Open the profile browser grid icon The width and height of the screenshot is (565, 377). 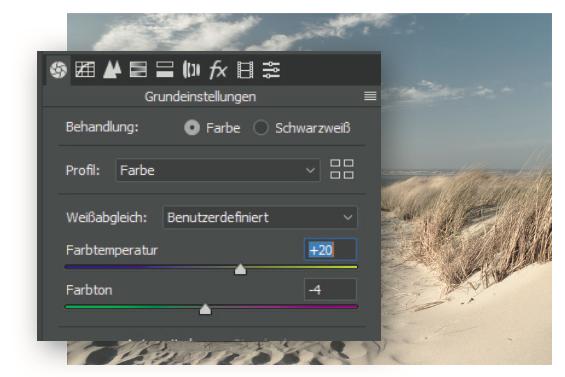(x=342, y=169)
